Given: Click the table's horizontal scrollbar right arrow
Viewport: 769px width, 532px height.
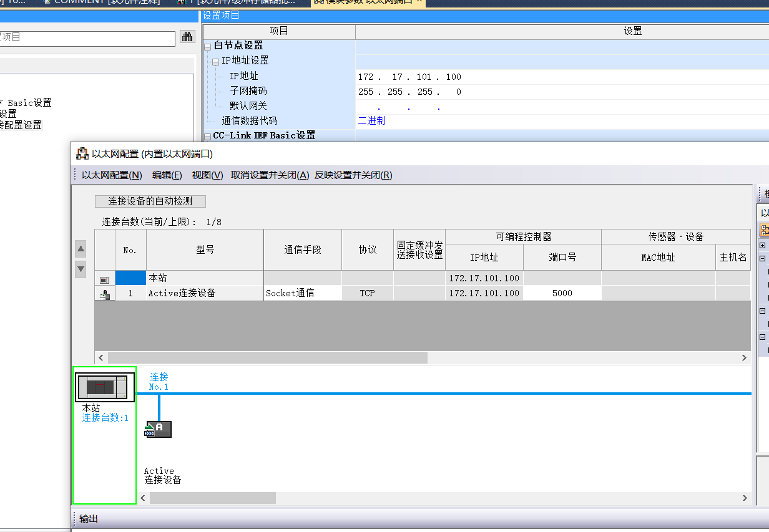Looking at the screenshot, I should pos(744,358).
